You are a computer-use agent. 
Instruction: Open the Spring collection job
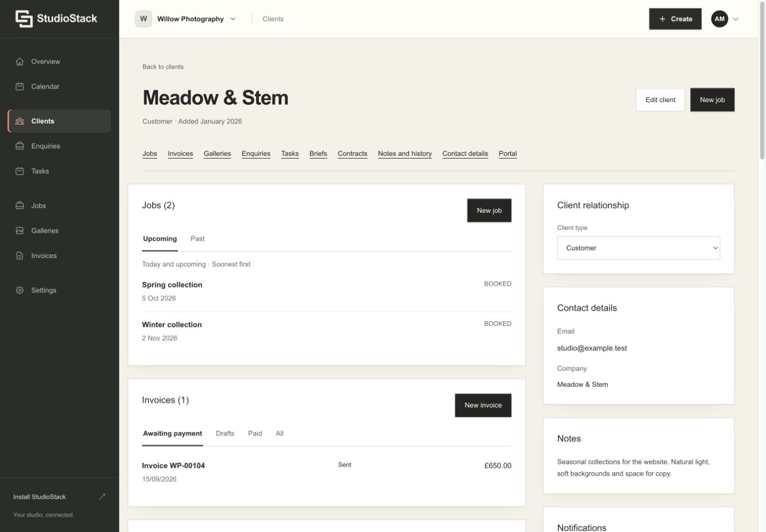coord(172,285)
